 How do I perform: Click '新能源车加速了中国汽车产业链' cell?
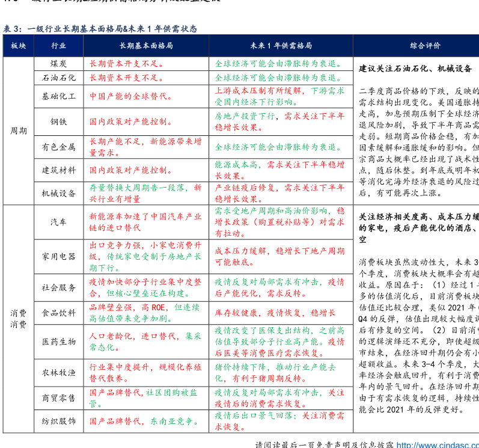pyautogui.click(x=145, y=222)
